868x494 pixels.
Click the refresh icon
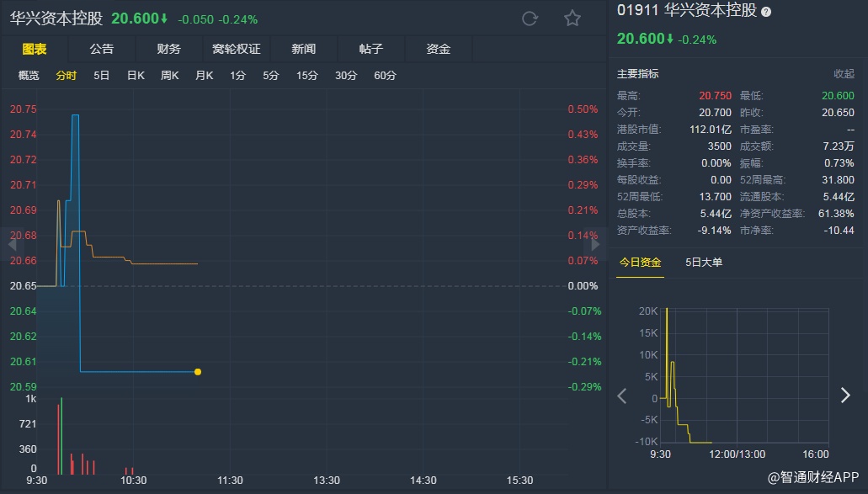tap(530, 19)
